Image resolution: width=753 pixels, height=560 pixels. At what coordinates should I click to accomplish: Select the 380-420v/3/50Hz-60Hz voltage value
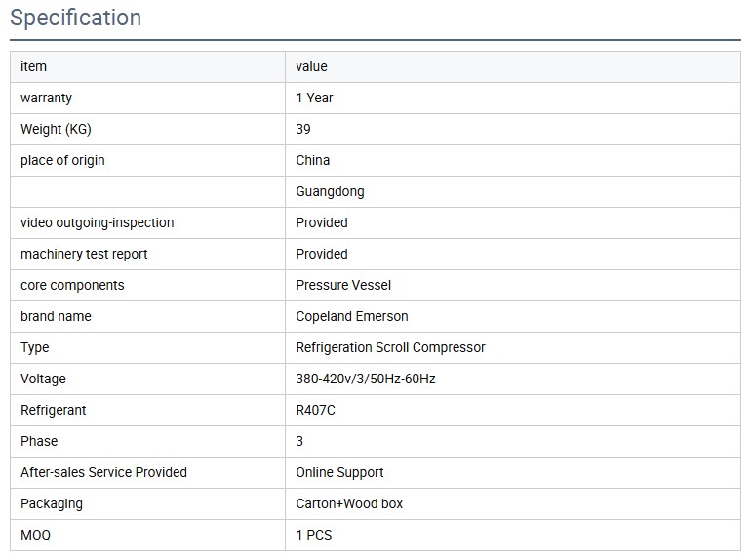click(x=366, y=379)
